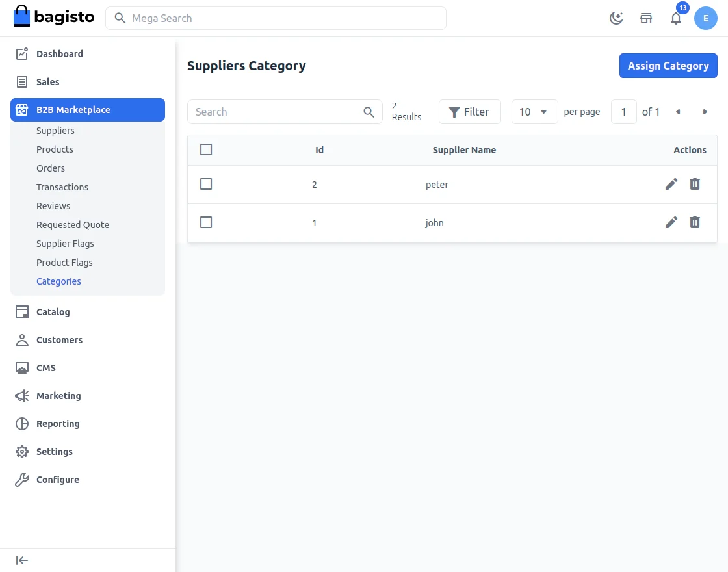The height and width of the screenshot is (572, 728).
Task: Select all rows with header checkbox
Action: pos(206,149)
